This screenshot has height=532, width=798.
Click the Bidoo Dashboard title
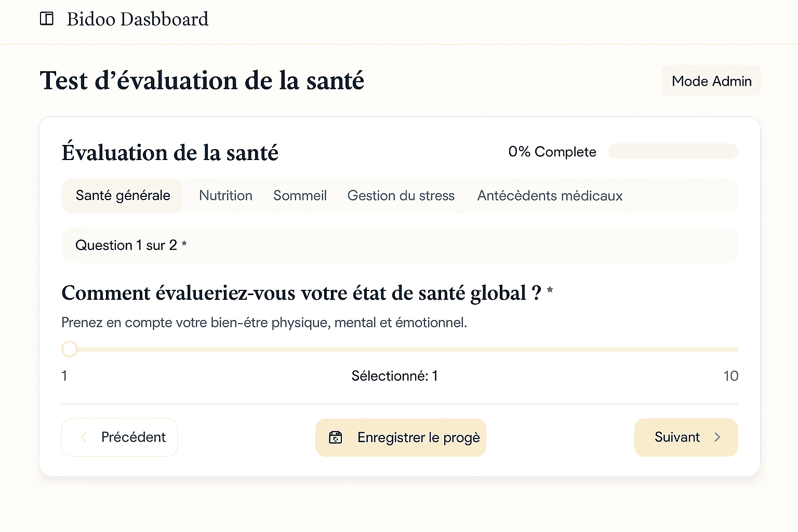(x=138, y=19)
